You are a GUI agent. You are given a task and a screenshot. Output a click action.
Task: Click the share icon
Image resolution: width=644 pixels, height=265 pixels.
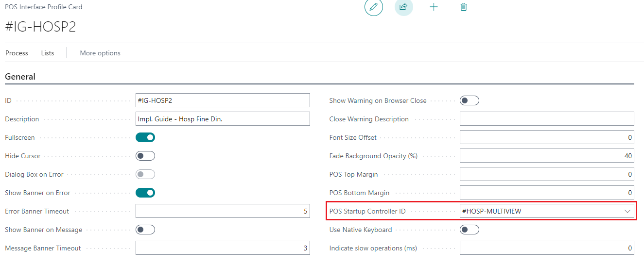[403, 7]
